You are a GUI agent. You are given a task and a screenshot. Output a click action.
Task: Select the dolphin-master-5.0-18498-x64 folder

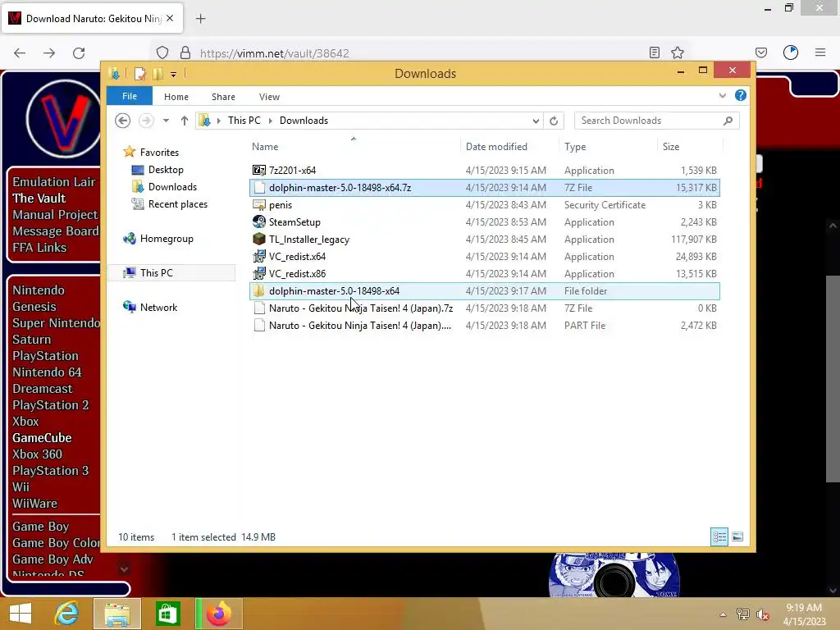(x=484, y=291)
